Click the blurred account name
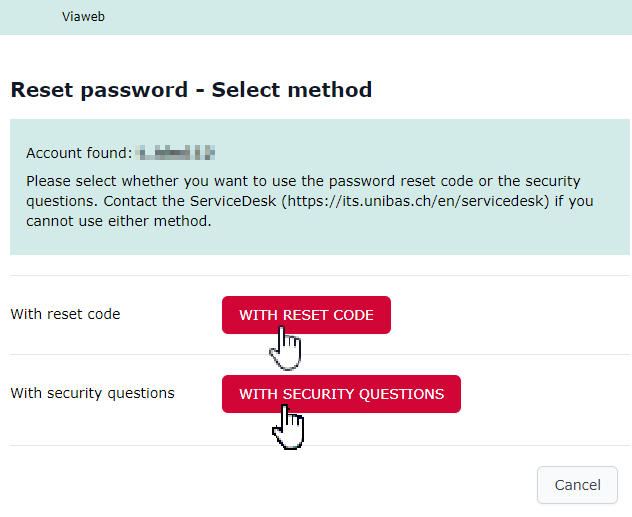 point(176,153)
